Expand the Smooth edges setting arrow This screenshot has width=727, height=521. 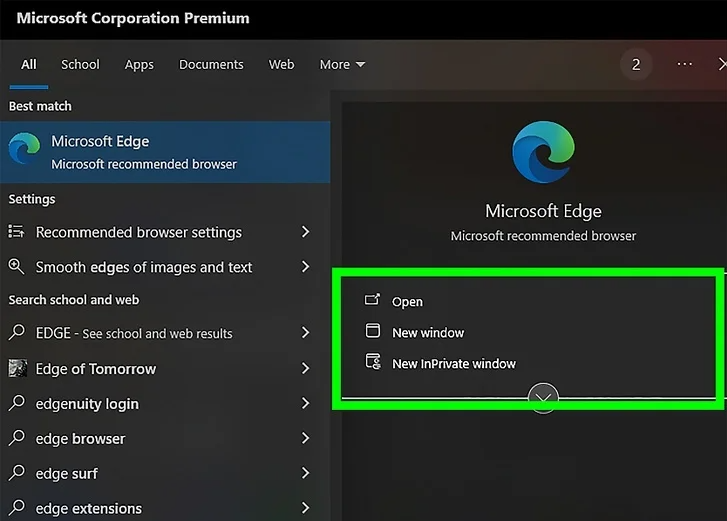(306, 267)
